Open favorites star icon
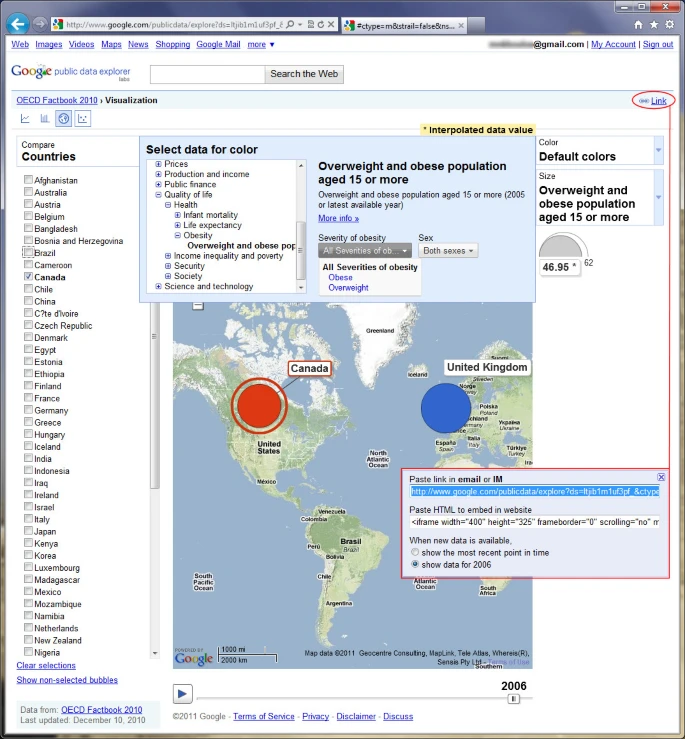The width and height of the screenshot is (685, 739). pyautogui.click(x=654, y=25)
